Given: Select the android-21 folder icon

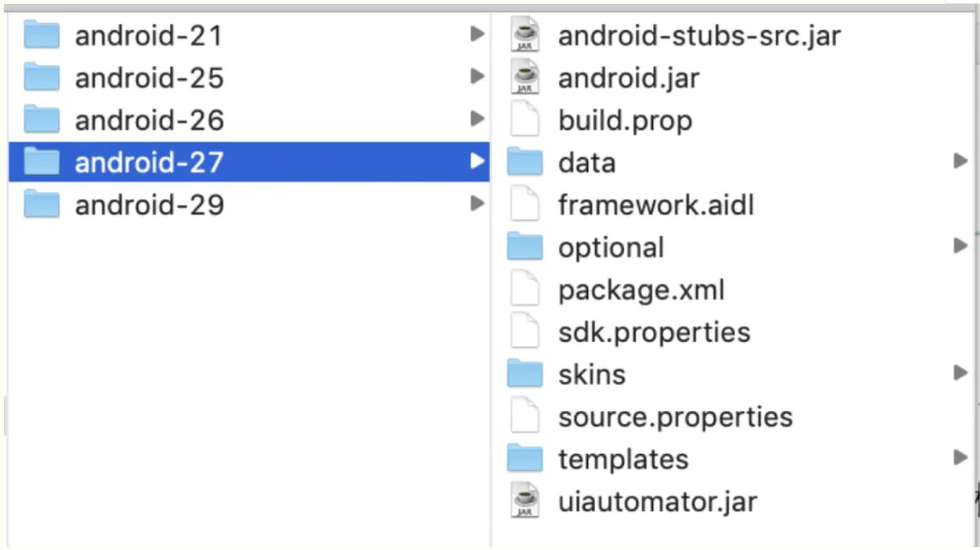Looking at the screenshot, I should [42, 35].
